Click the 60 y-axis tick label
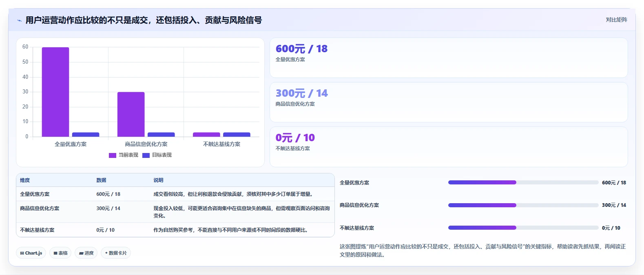 pos(25,47)
